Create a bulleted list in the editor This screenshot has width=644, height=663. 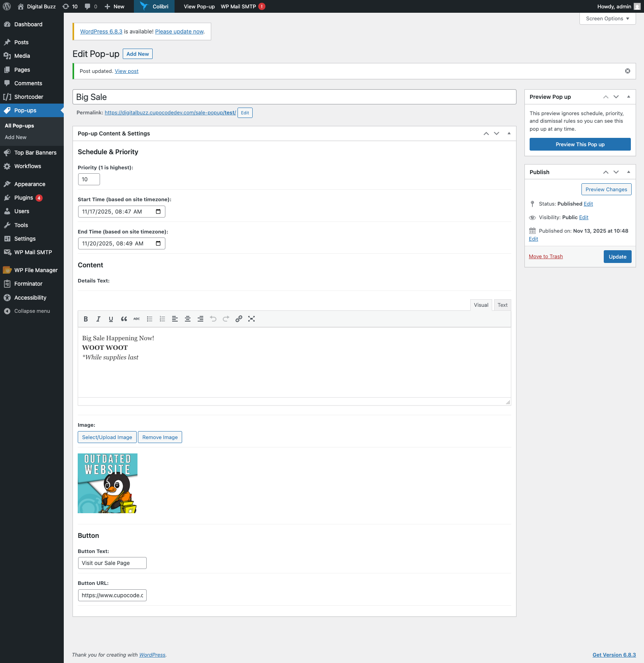tap(149, 319)
